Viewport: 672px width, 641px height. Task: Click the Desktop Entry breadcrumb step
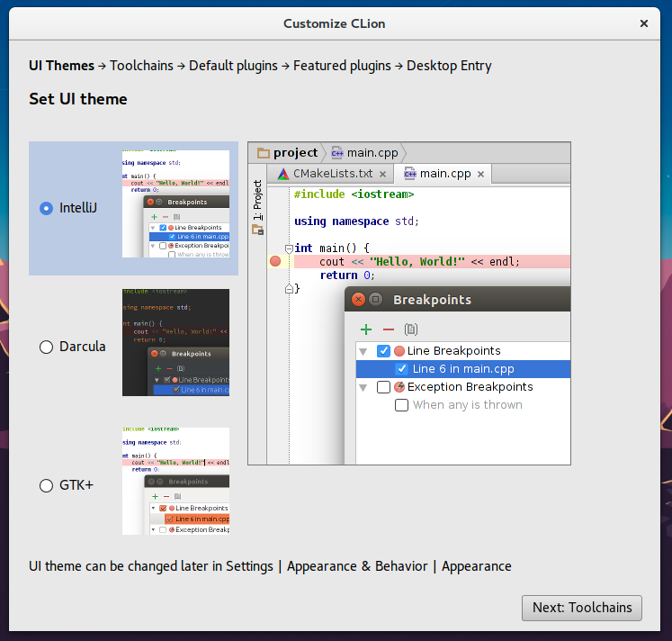tap(449, 66)
